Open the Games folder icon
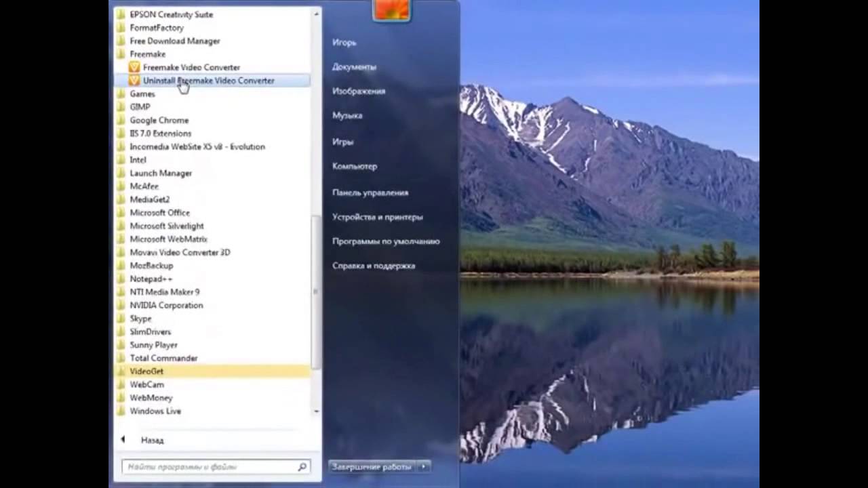The height and width of the screenshot is (488, 868). [121, 94]
